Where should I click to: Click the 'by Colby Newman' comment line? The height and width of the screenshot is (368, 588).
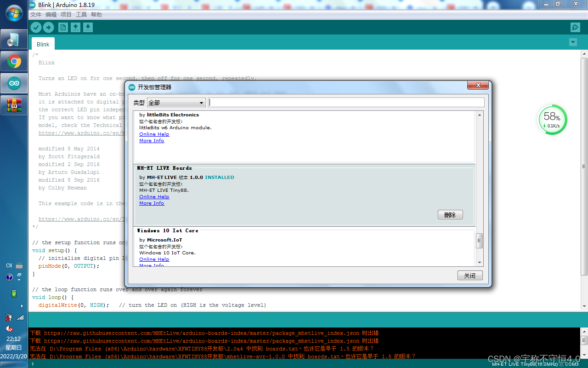(62, 188)
